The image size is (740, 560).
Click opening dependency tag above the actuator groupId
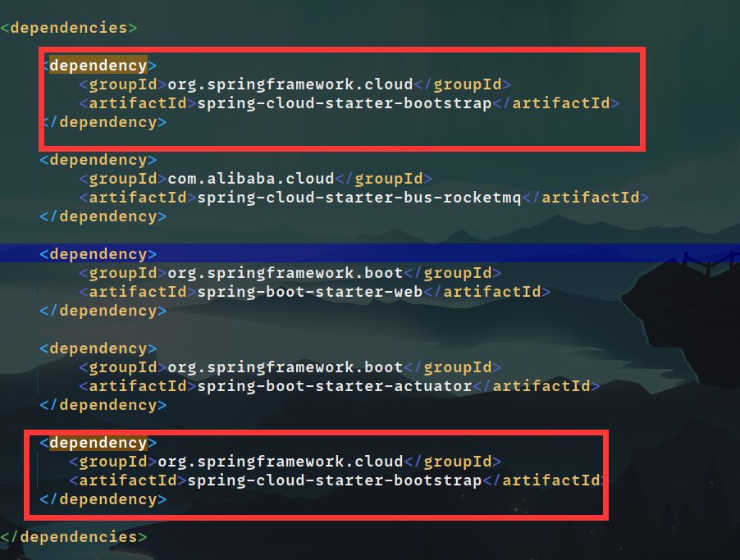98,348
